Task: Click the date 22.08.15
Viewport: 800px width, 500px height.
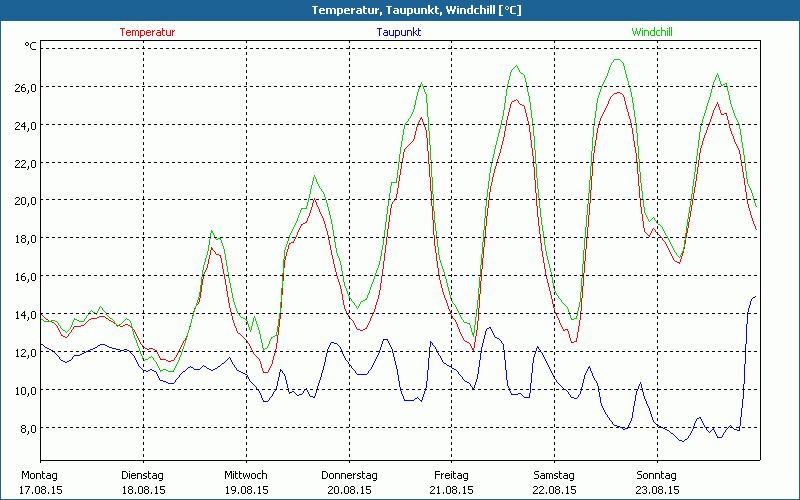Action: pyautogui.click(x=555, y=490)
